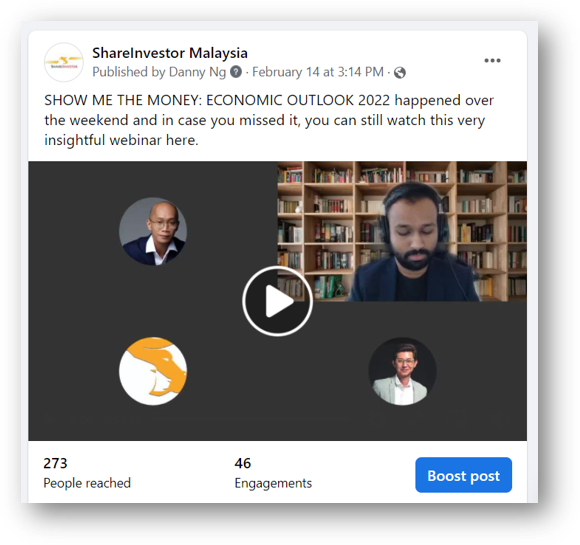
Task: Select the bald man with glasses avatar
Action: (x=153, y=231)
